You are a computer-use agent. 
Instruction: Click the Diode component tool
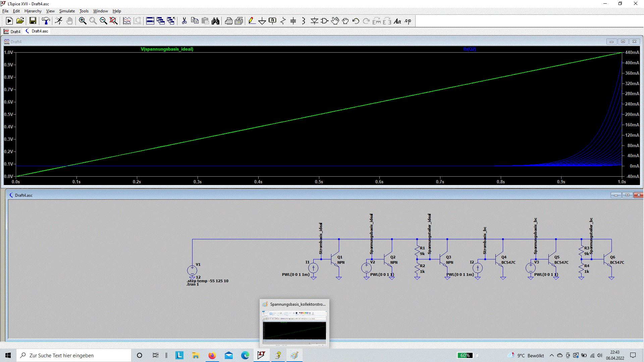click(314, 21)
